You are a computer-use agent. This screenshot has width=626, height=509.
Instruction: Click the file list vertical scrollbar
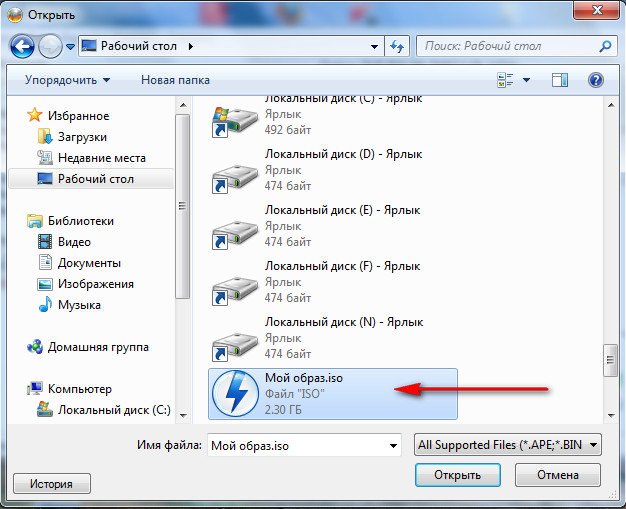point(608,250)
